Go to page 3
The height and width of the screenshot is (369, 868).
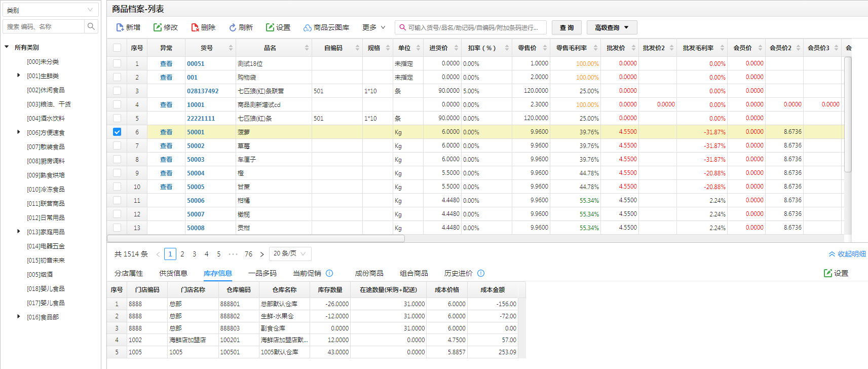(194, 254)
